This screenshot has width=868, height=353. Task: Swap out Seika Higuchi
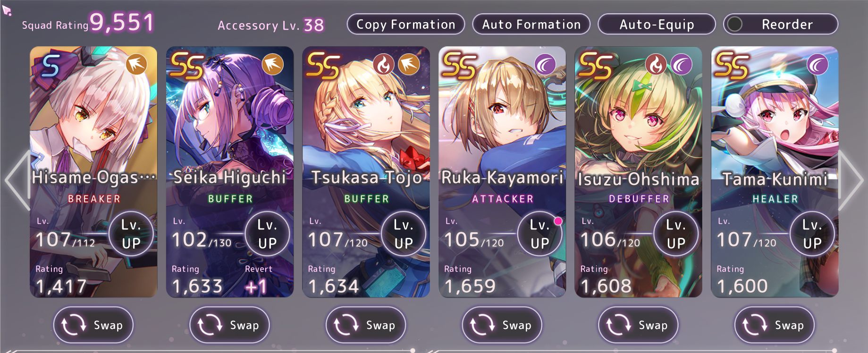[x=229, y=325]
